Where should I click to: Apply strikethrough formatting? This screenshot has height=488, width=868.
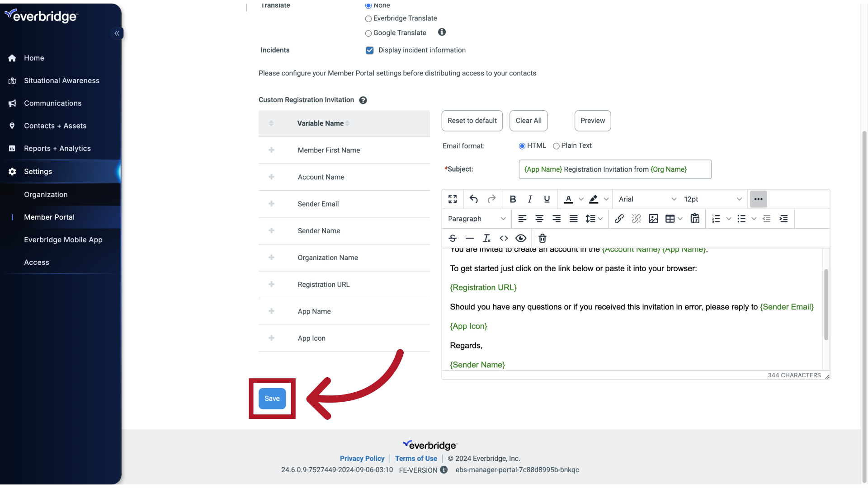pos(453,238)
